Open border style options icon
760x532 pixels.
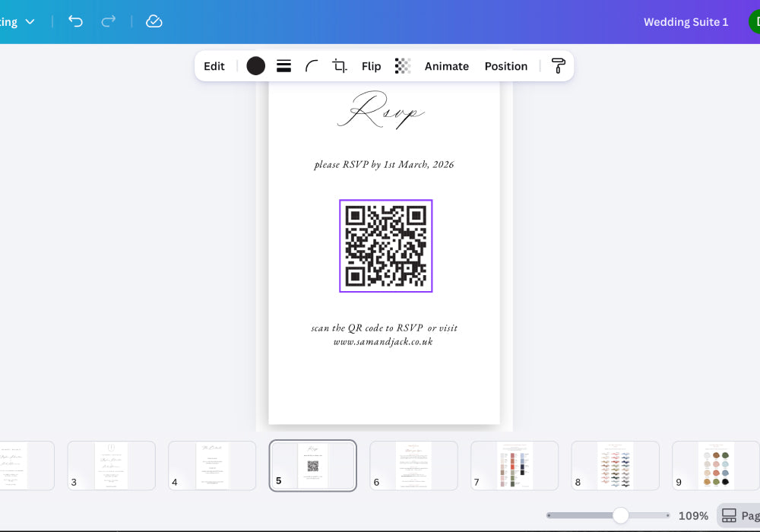pos(283,66)
